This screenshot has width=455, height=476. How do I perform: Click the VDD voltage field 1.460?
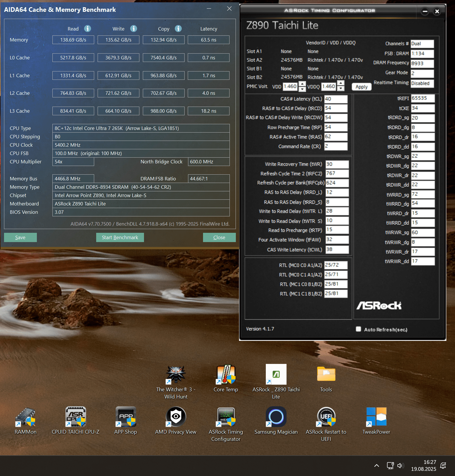point(290,86)
